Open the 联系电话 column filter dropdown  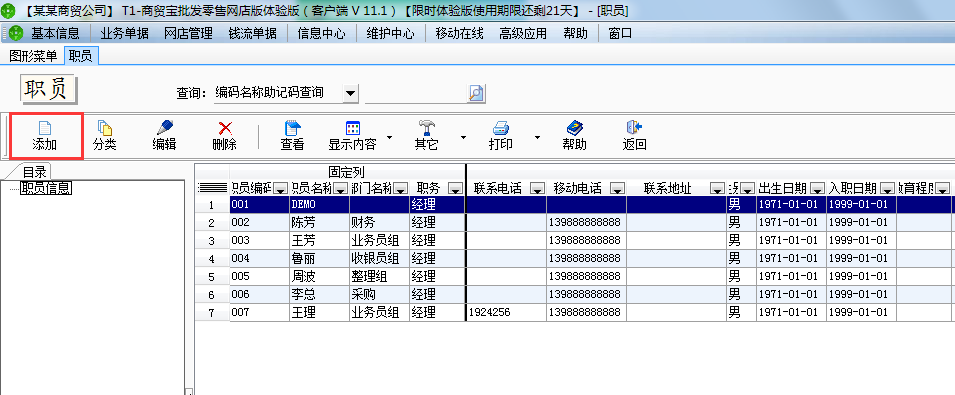(537, 189)
